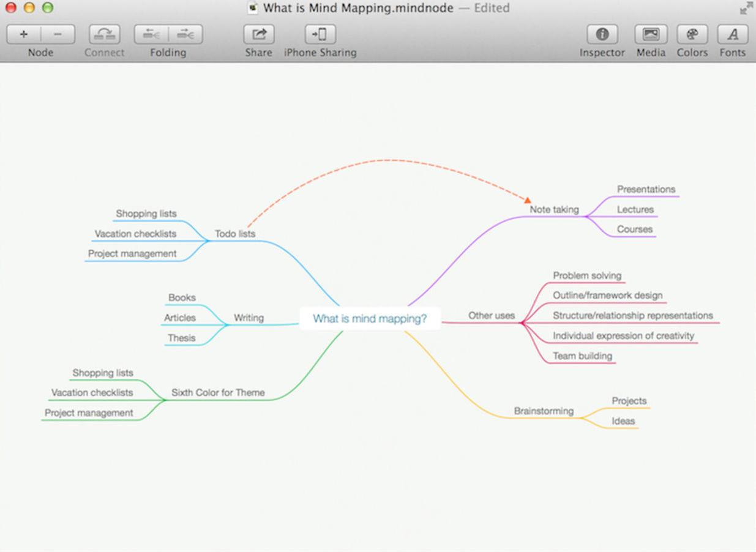Open the Media browser
756x552 pixels.
tap(651, 34)
